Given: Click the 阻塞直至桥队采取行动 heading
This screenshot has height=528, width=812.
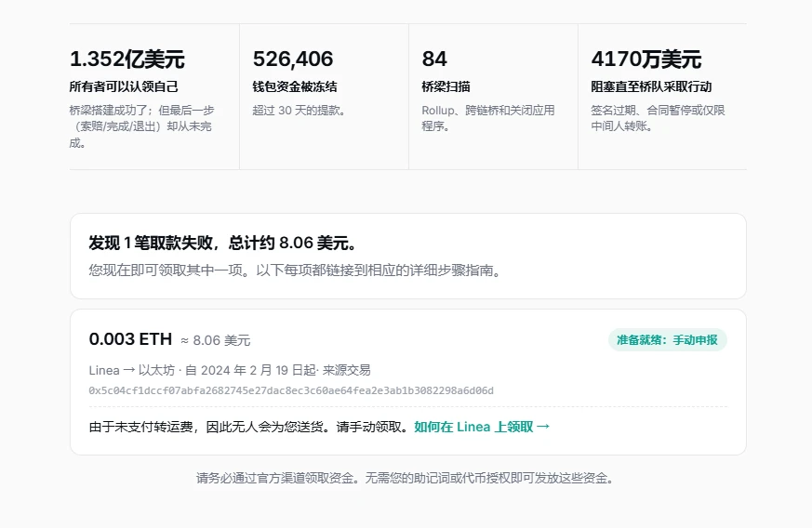Looking at the screenshot, I should [x=651, y=86].
